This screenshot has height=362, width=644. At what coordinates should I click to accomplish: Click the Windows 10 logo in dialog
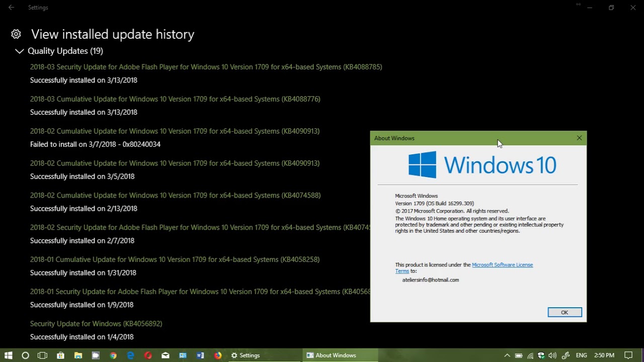click(x=482, y=165)
